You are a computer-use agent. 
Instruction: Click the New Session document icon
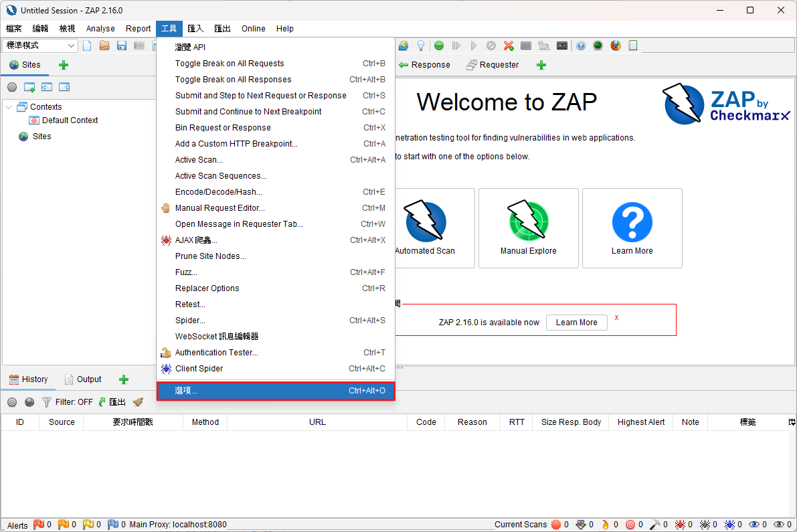[x=88, y=46]
